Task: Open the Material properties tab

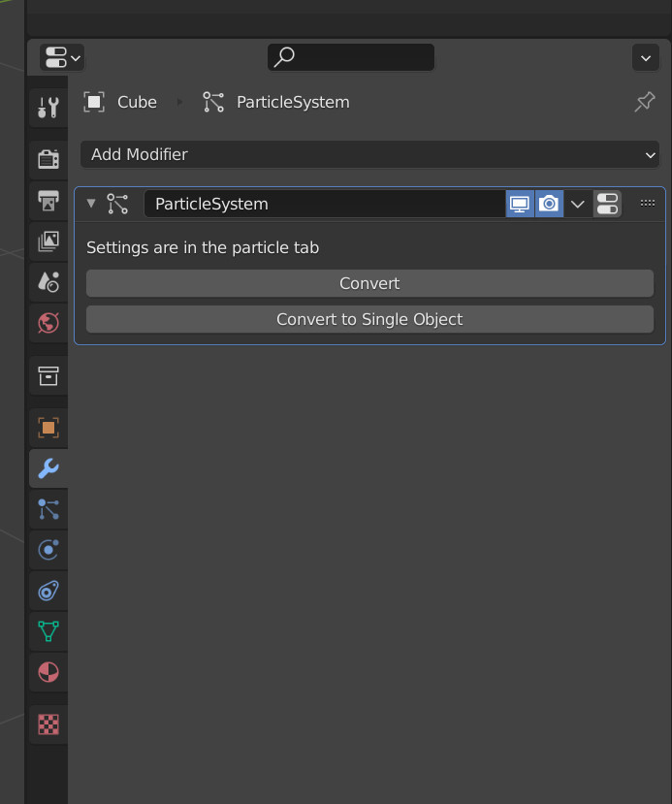Action: [x=48, y=672]
